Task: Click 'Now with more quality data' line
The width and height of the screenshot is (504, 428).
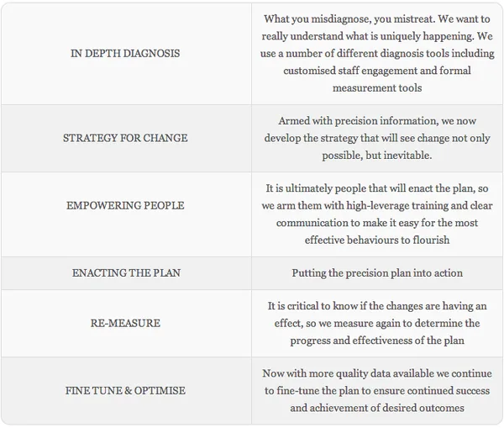Action: [375, 373]
